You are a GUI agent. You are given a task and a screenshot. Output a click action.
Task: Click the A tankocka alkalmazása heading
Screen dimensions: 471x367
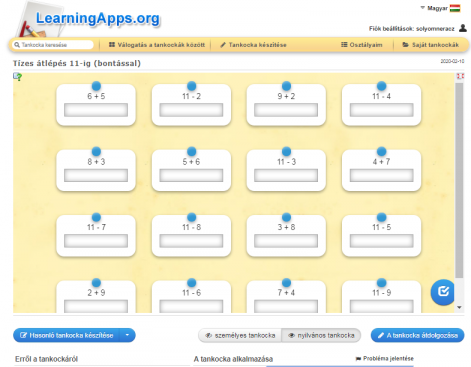[233, 359]
